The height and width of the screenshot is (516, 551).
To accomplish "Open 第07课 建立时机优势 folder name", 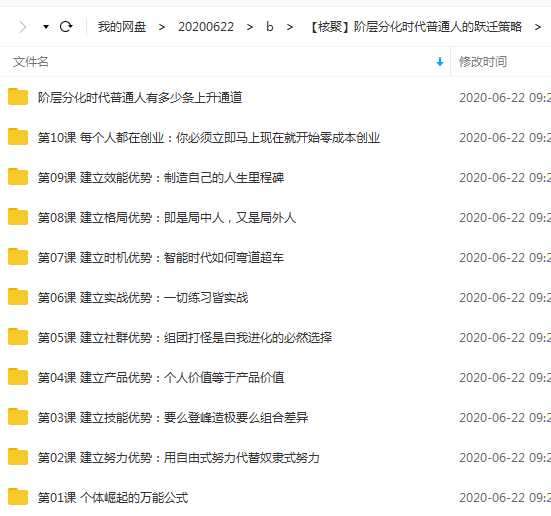I will [x=161, y=257].
